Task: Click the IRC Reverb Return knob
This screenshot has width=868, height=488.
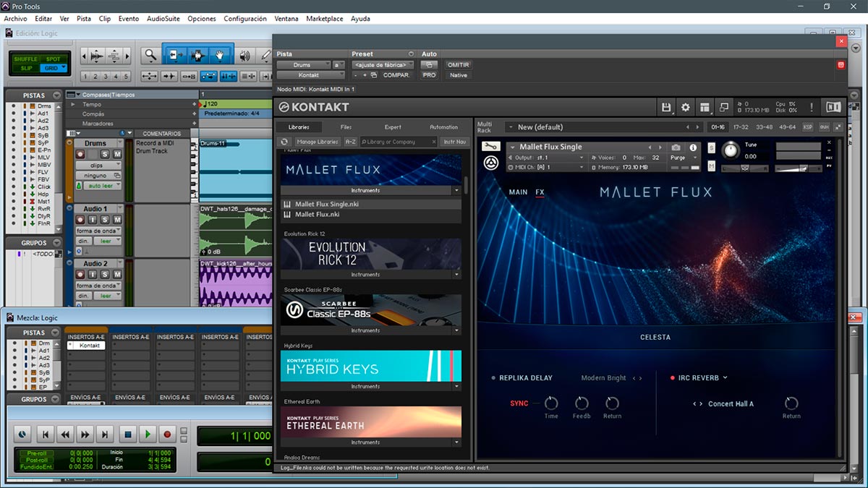Action: click(x=791, y=403)
